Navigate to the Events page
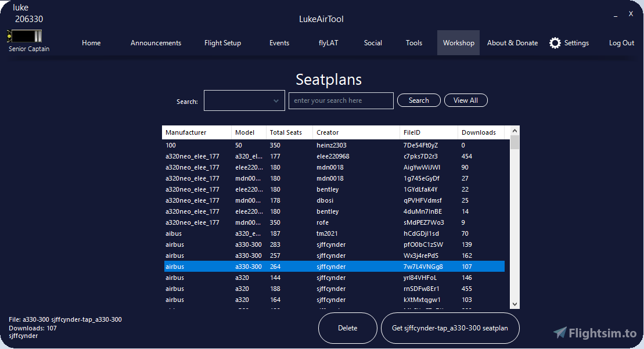Image resolution: width=644 pixels, height=349 pixels. [279, 42]
